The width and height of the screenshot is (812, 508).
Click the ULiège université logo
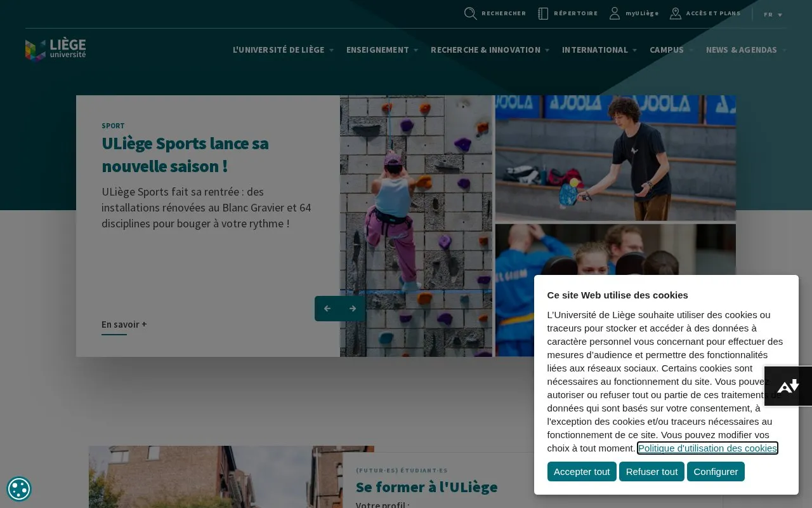click(56, 50)
